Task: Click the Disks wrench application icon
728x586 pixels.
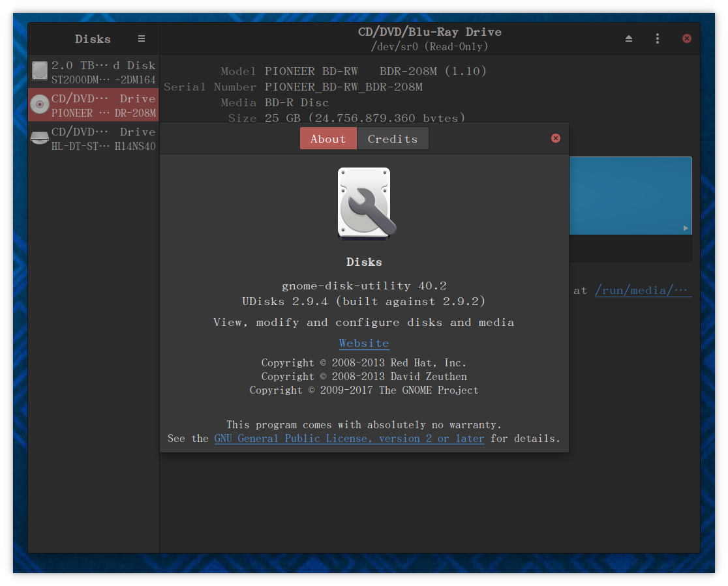Action: click(367, 203)
